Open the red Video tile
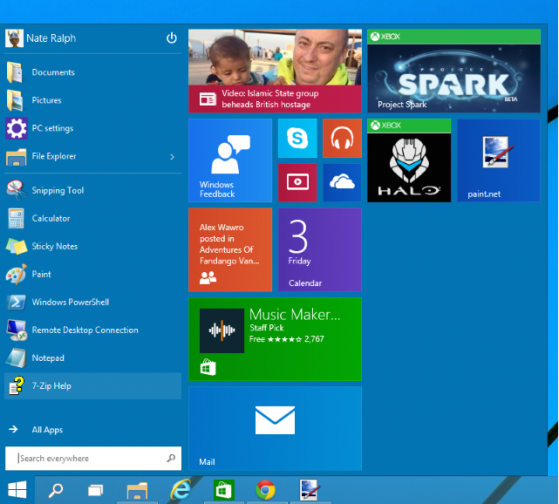559x504 pixels. tap(297, 182)
